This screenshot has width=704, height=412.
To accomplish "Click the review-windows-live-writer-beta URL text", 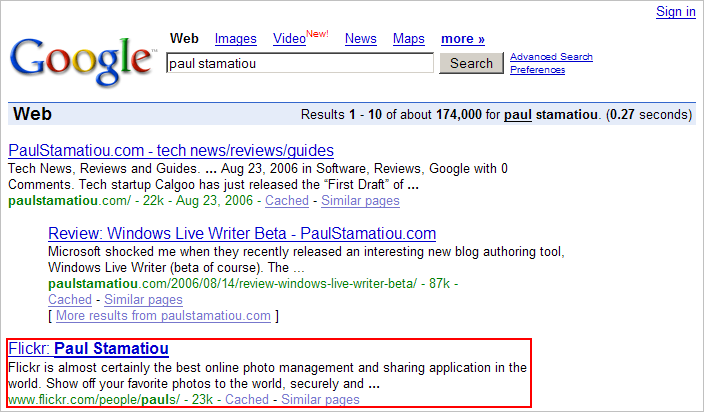I will (233, 284).
